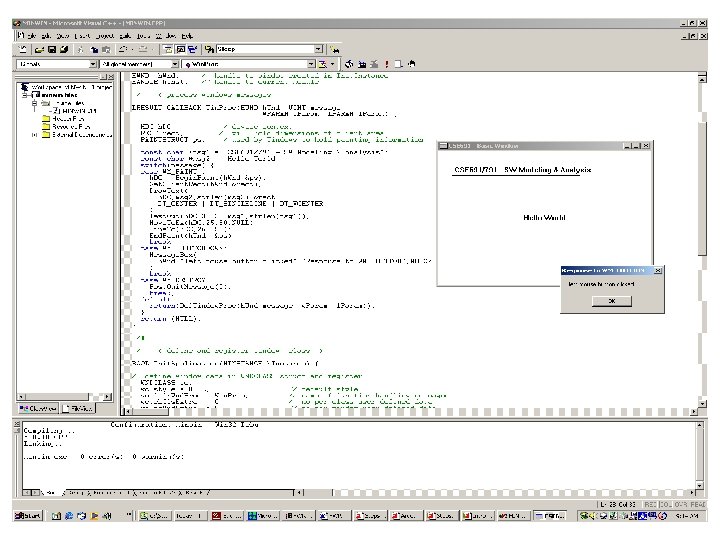Screen dimensions: 720x540
Task: Click the Go debug toolbar icon
Action: [x=399, y=64]
